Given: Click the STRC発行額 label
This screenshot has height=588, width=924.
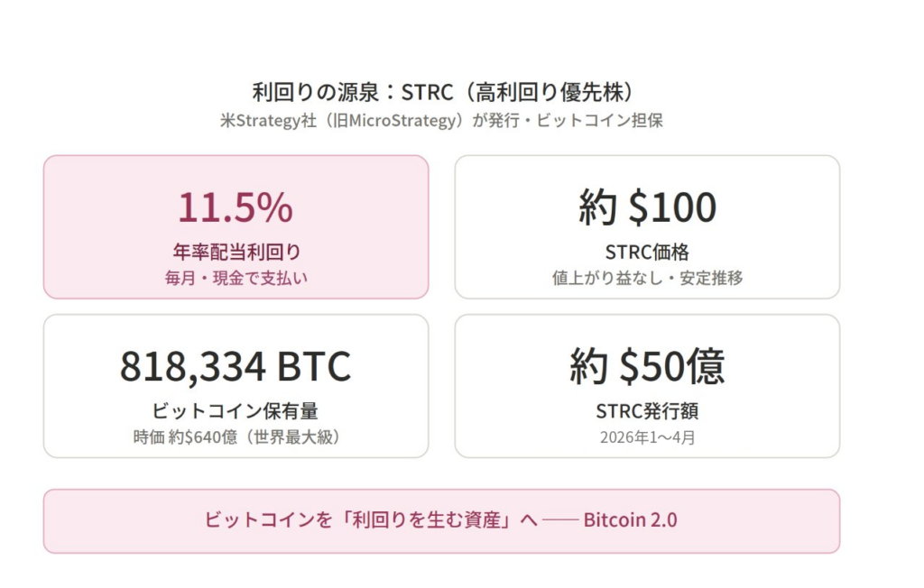Looking at the screenshot, I should point(647,410).
